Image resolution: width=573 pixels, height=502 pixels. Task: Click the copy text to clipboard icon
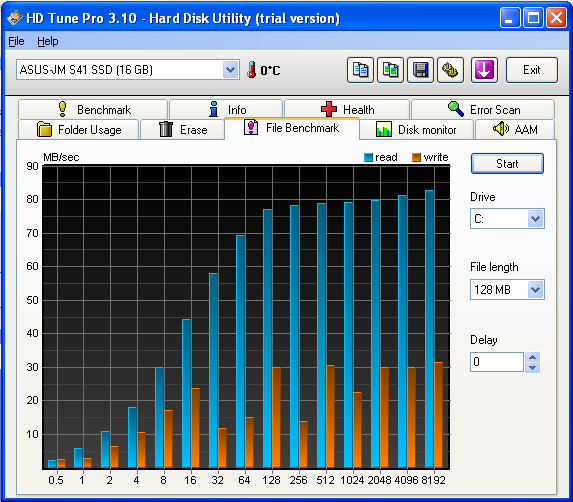[360, 70]
